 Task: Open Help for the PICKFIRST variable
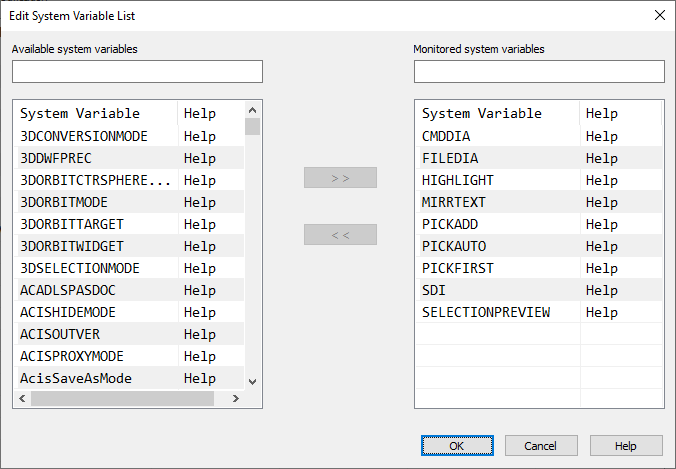(x=602, y=268)
